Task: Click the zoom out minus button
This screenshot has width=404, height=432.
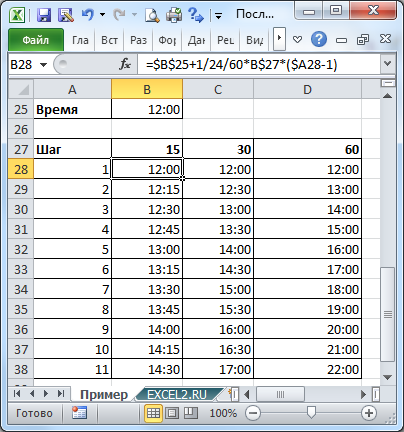Action: pos(253,413)
